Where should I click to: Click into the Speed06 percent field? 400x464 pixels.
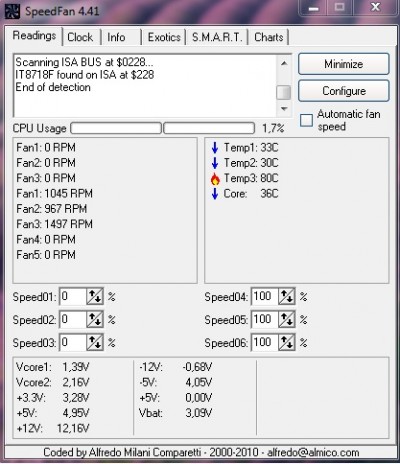265,342
